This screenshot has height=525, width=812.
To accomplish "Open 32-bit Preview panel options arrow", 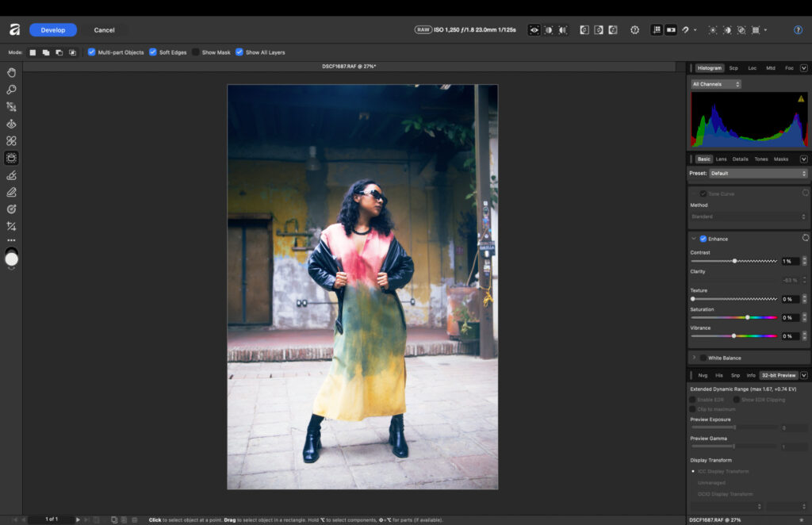I will coord(804,375).
